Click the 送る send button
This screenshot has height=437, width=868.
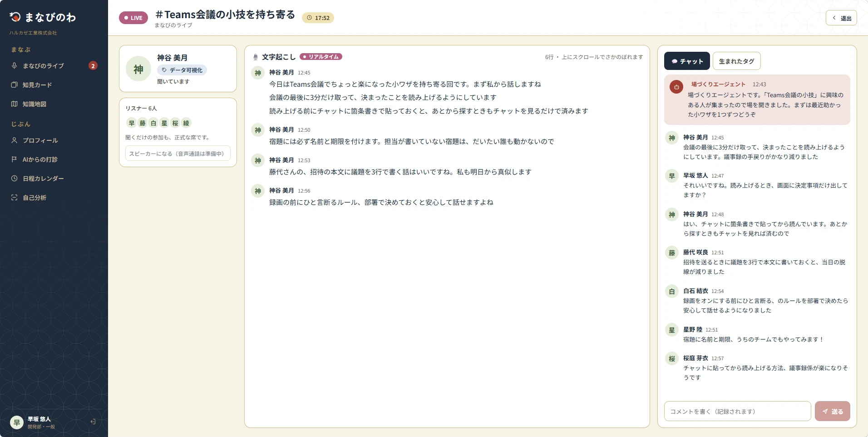click(832, 412)
